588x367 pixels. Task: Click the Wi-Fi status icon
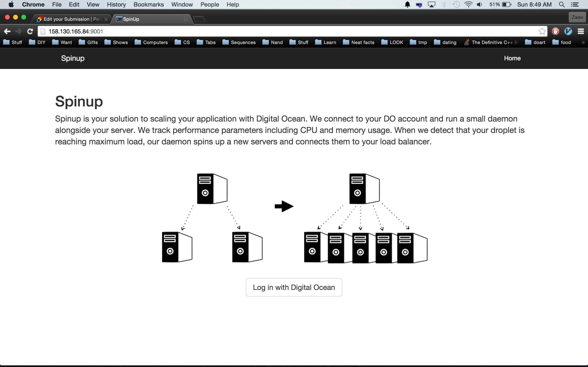coord(468,4)
